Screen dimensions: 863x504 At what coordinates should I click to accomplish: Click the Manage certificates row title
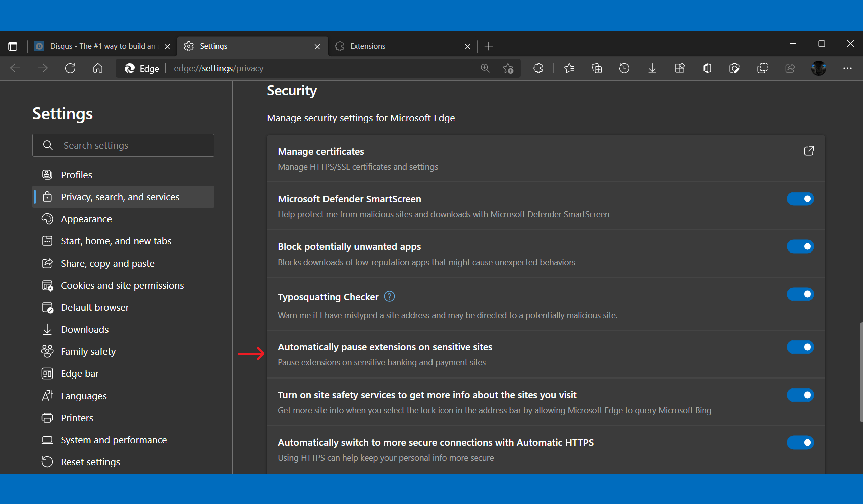(321, 151)
